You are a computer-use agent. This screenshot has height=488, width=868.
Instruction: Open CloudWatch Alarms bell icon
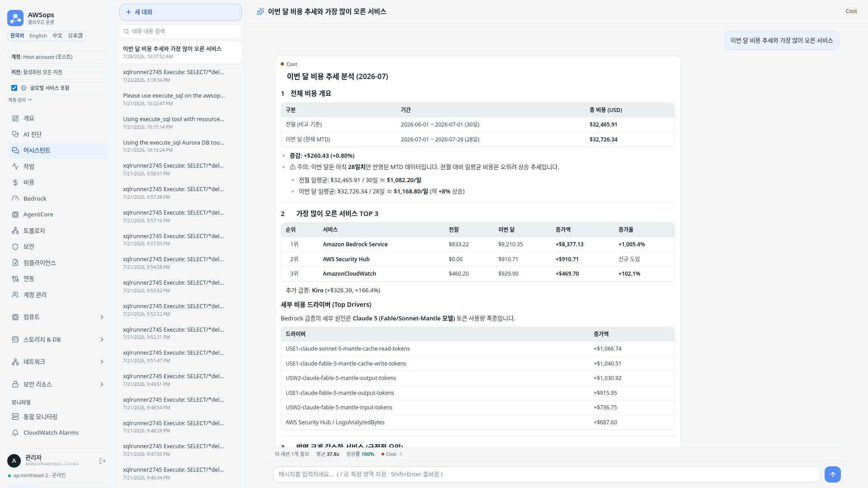pyautogui.click(x=15, y=433)
